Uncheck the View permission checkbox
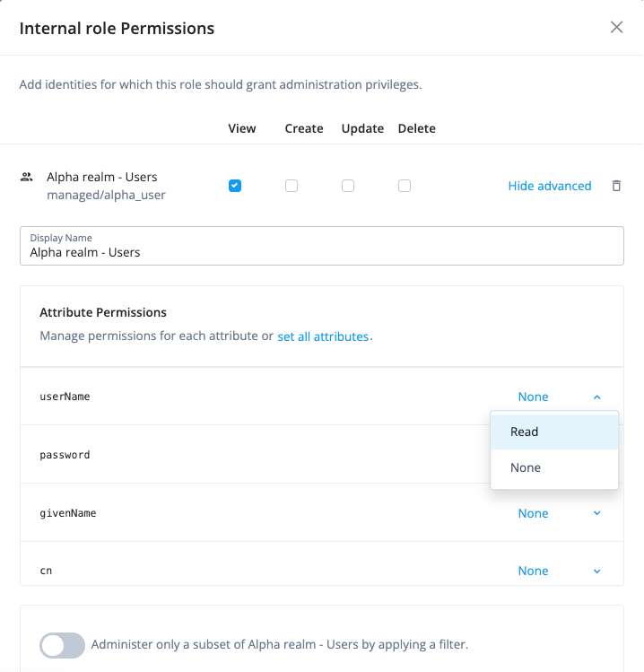 click(x=235, y=186)
